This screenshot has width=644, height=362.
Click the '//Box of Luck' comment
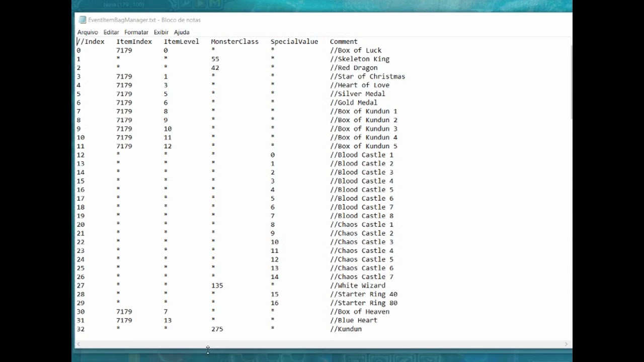coord(356,50)
